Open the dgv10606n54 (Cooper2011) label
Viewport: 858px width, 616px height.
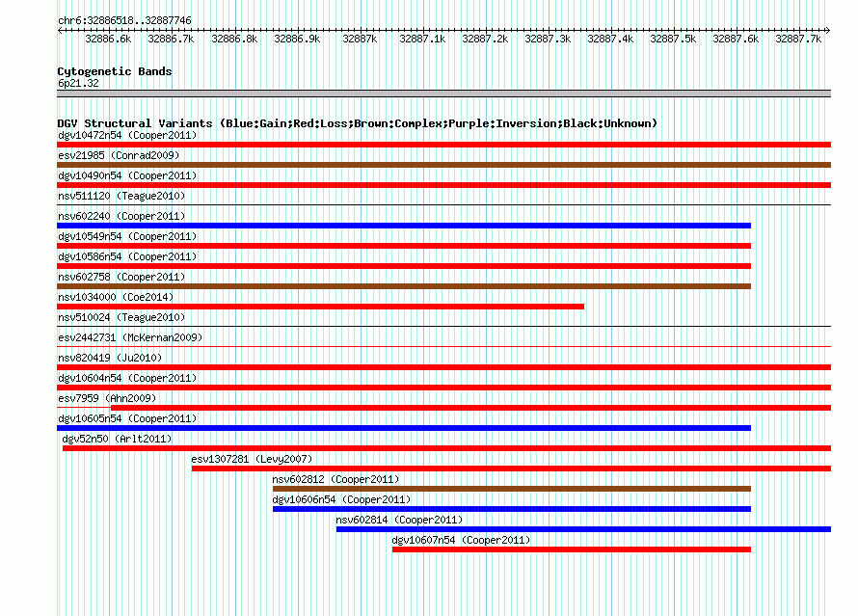click(x=341, y=499)
